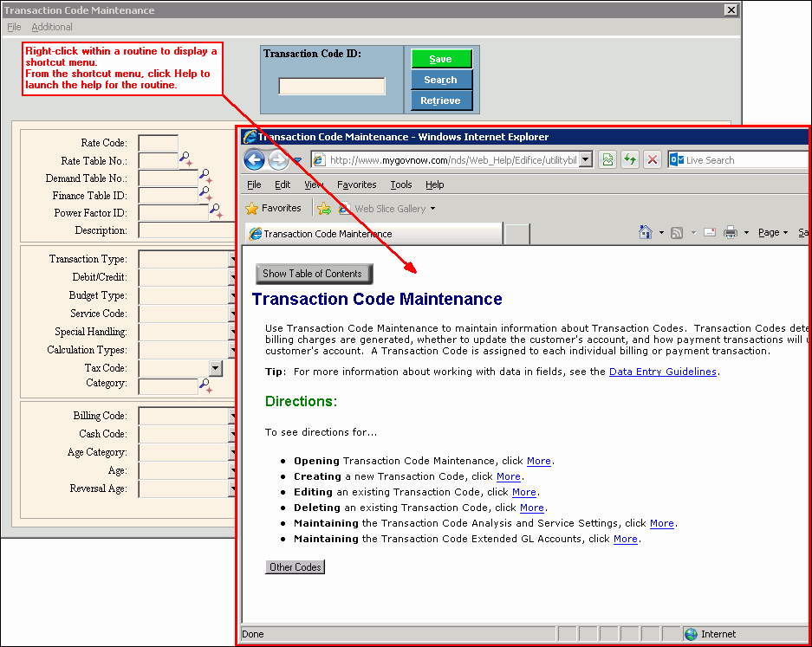Open the Data Entry Guidelines link
Viewport: 812px width, 647px height.
[662, 372]
